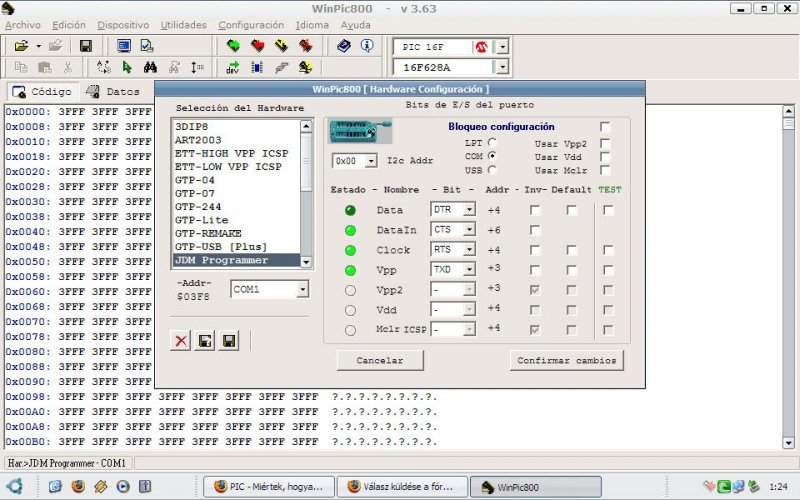Select the USB port radio button

[492, 169]
